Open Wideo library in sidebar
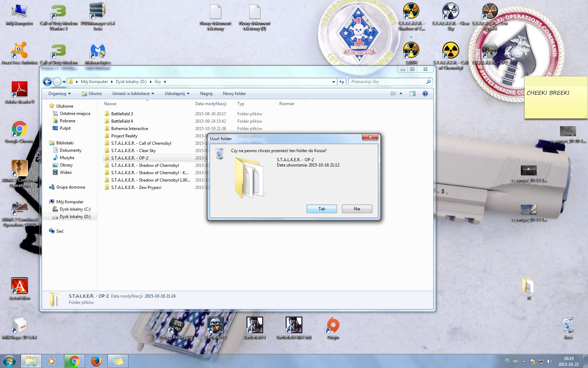Image resolution: width=588 pixels, height=368 pixels. point(62,172)
